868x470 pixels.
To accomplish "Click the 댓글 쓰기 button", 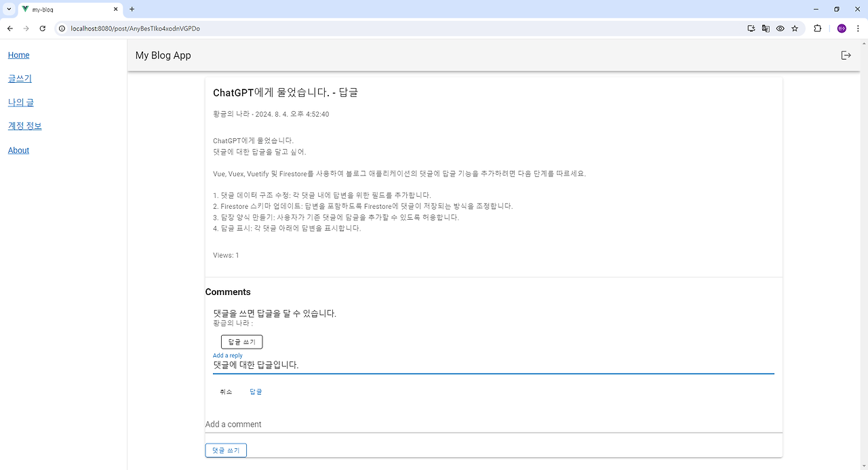I will [226, 450].
